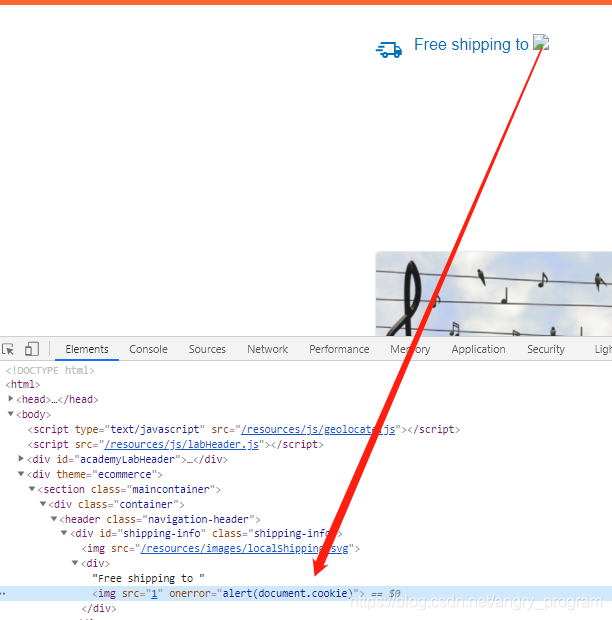The height and width of the screenshot is (620, 612).
Task: Collapse the header navigation-header node
Action: tap(54, 519)
